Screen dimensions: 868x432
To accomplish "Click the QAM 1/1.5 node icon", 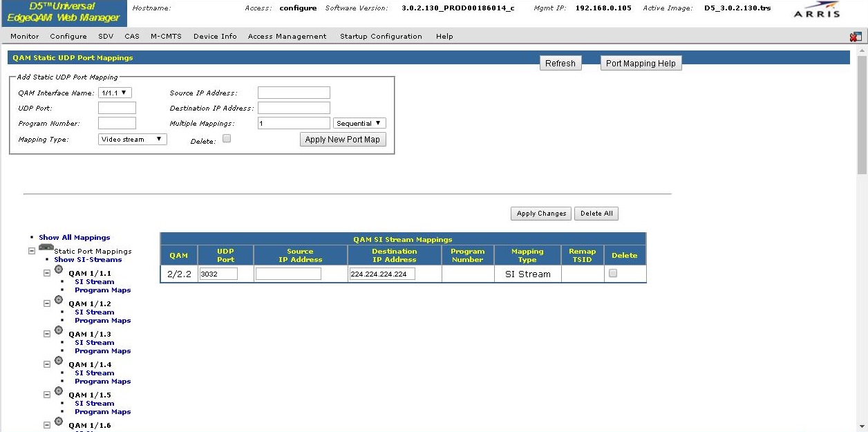I will [x=59, y=391].
